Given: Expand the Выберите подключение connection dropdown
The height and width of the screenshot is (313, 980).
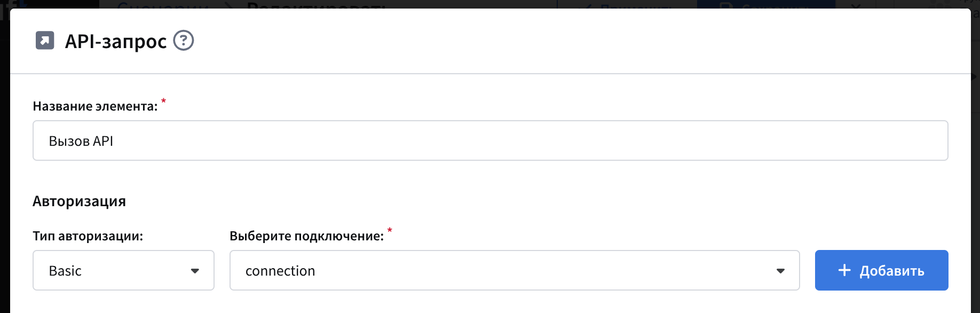Looking at the screenshot, I should tap(514, 271).
